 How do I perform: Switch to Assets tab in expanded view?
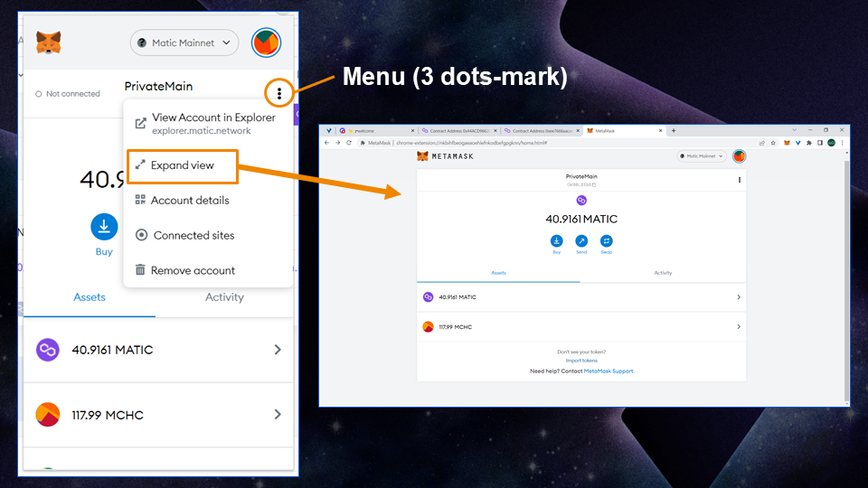pos(498,273)
